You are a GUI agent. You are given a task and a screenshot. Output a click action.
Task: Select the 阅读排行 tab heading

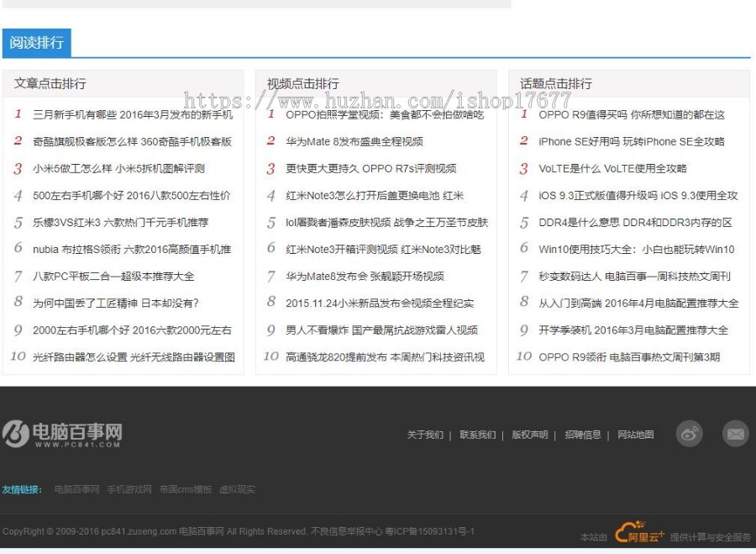pos(37,43)
